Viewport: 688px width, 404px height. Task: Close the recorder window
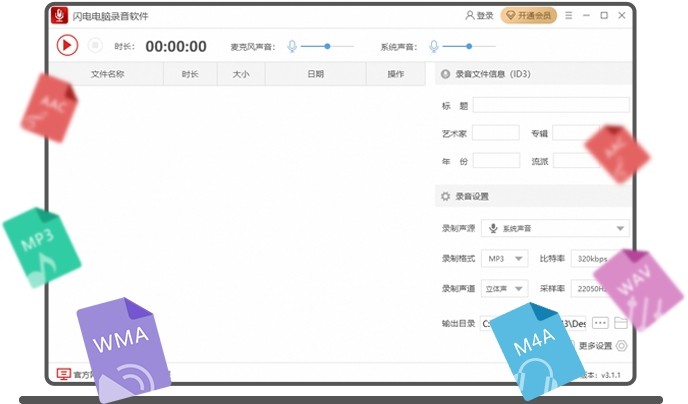622,15
